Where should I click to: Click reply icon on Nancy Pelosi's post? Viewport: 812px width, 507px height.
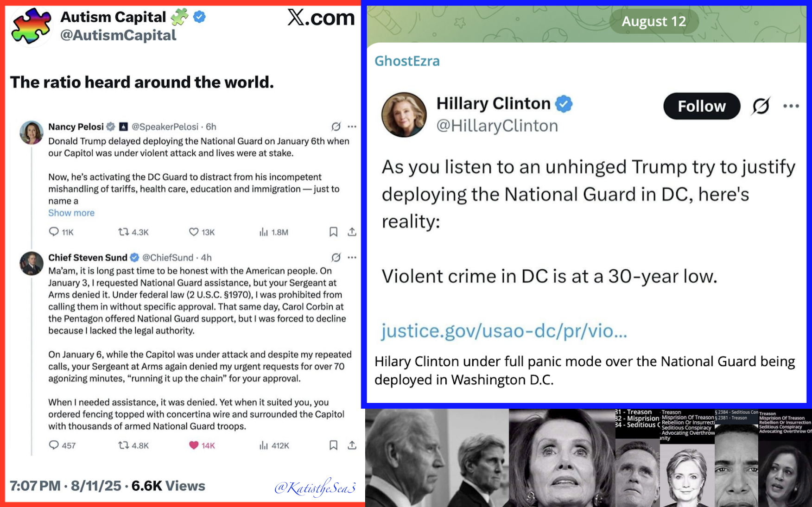[x=54, y=232]
